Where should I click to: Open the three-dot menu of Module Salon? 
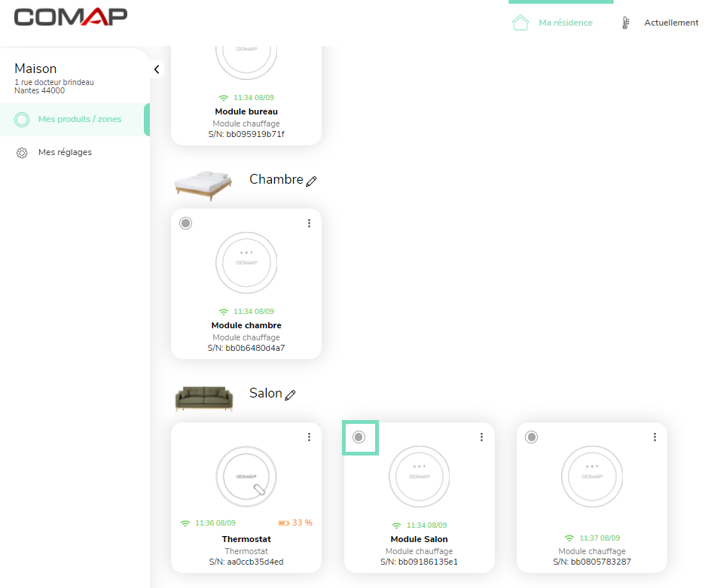(481, 437)
